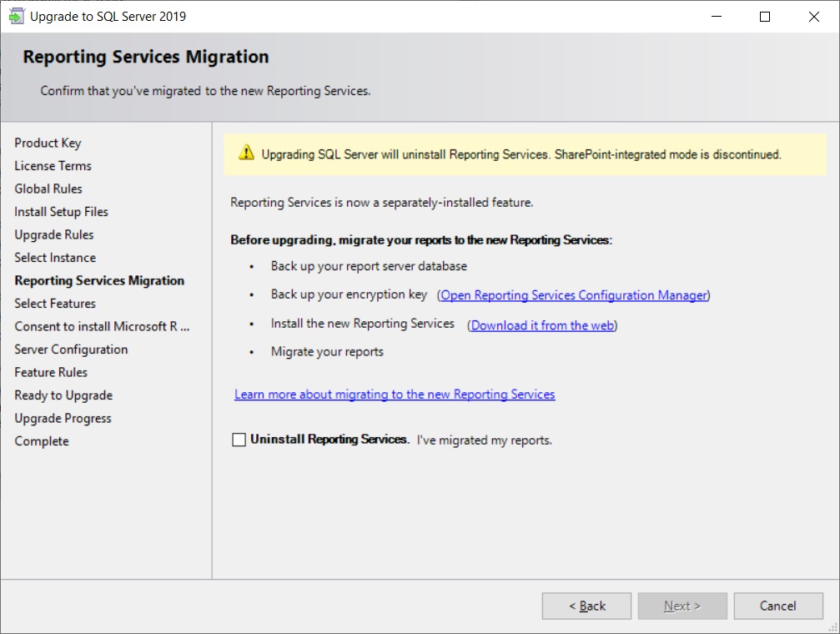Select the Global Rules step
The width and height of the screenshot is (840, 634).
click(48, 189)
